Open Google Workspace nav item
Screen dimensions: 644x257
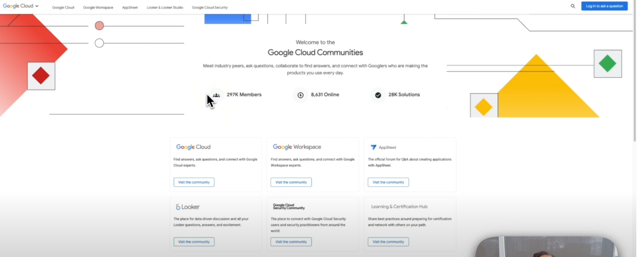(x=98, y=7)
